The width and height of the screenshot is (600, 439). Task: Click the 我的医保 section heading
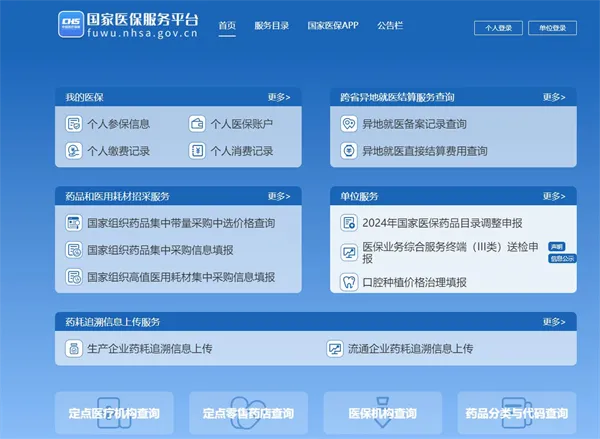[84, 97]
